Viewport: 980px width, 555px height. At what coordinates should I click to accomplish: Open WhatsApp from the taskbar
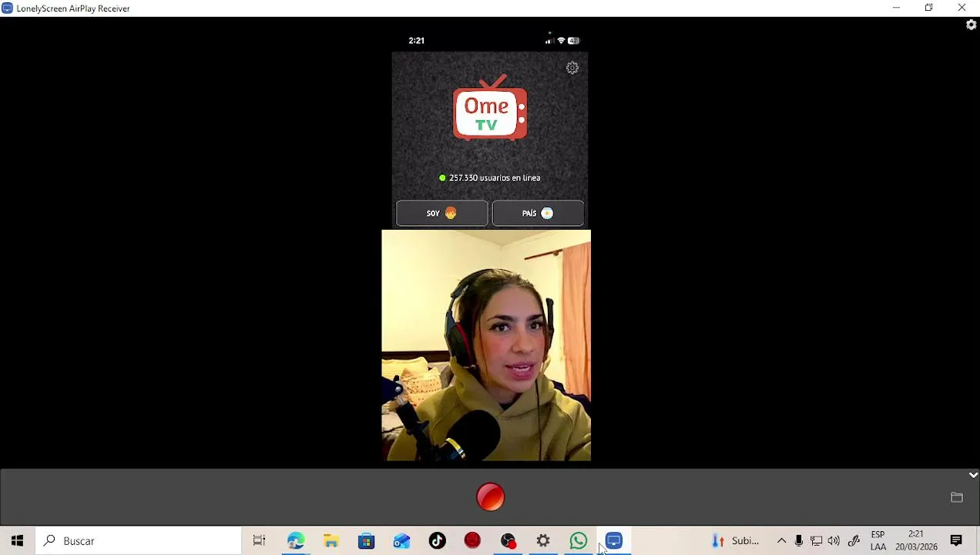(x=579, y=541)
